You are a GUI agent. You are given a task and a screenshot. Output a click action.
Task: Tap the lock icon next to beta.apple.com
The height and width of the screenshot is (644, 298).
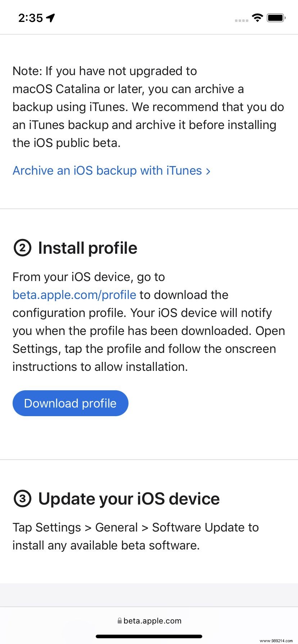pyautogui.click(x=119, y=621)
